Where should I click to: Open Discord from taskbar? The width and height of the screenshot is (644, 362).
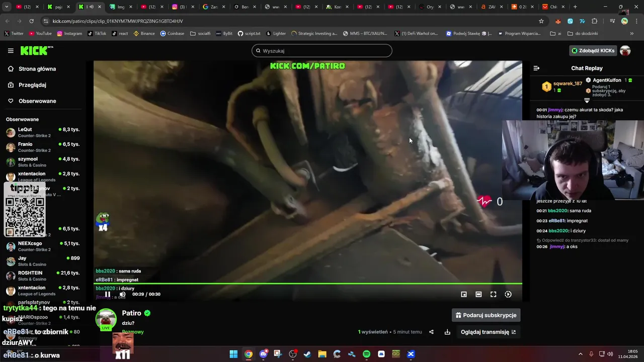[263, 354]
